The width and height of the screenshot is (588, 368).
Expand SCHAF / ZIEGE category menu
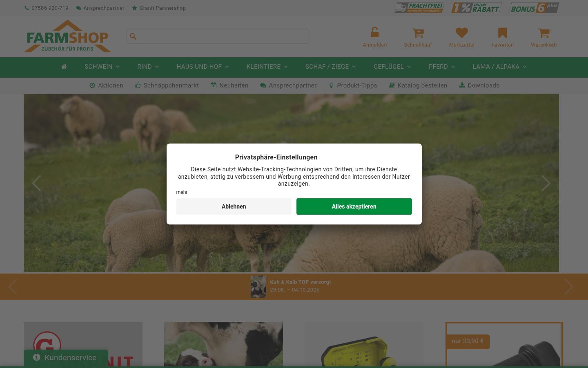[x=331, y=67]
